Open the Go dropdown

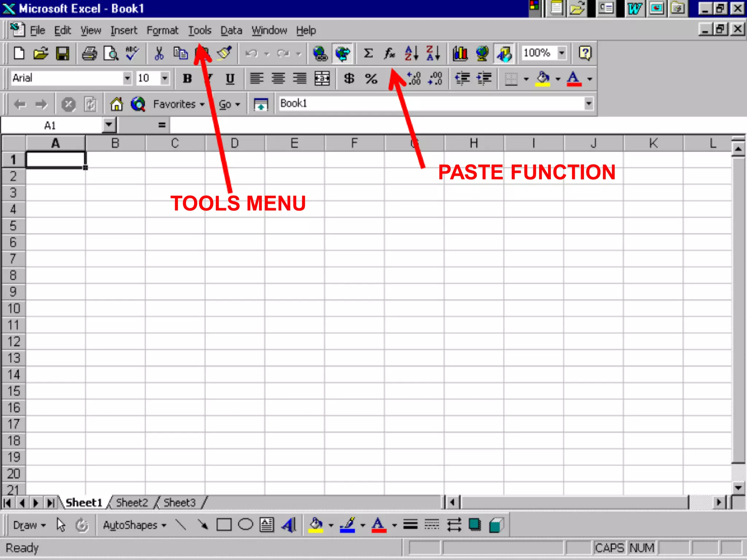[x=229, y=104]
